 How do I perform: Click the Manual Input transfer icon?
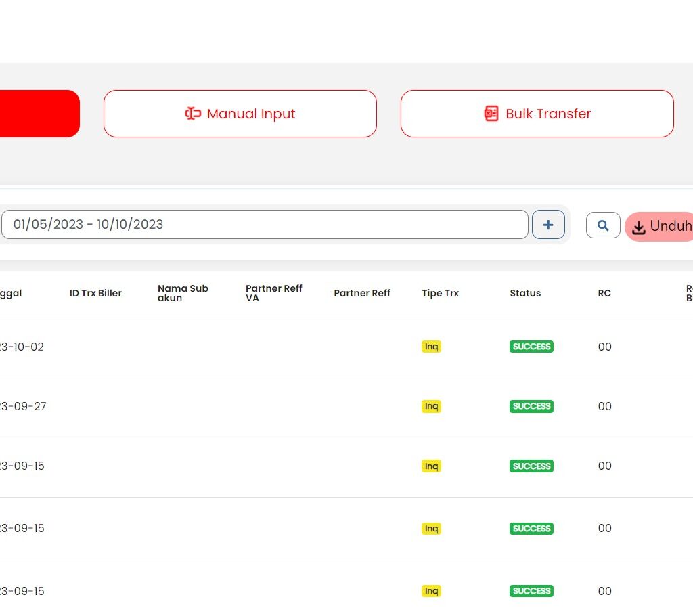(193, 114)
